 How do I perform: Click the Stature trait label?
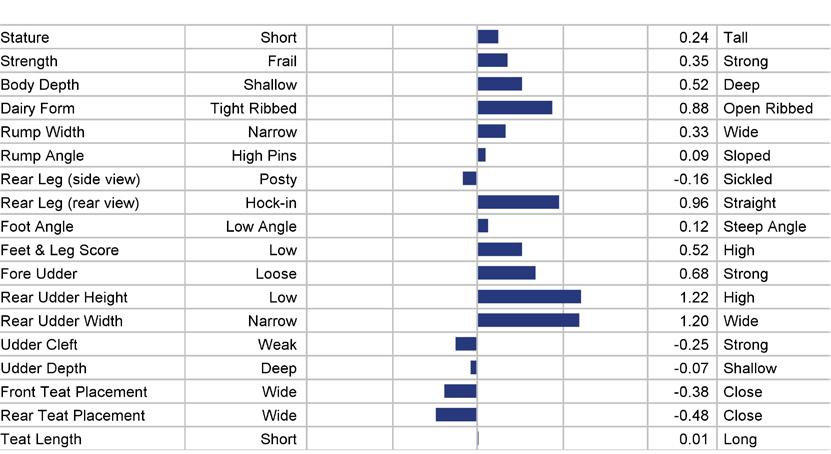25,38
